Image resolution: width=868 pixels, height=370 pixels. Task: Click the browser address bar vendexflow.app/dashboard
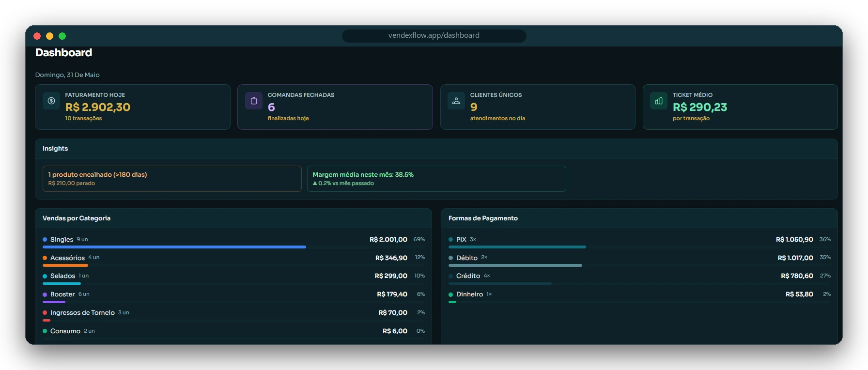(434, 35)
